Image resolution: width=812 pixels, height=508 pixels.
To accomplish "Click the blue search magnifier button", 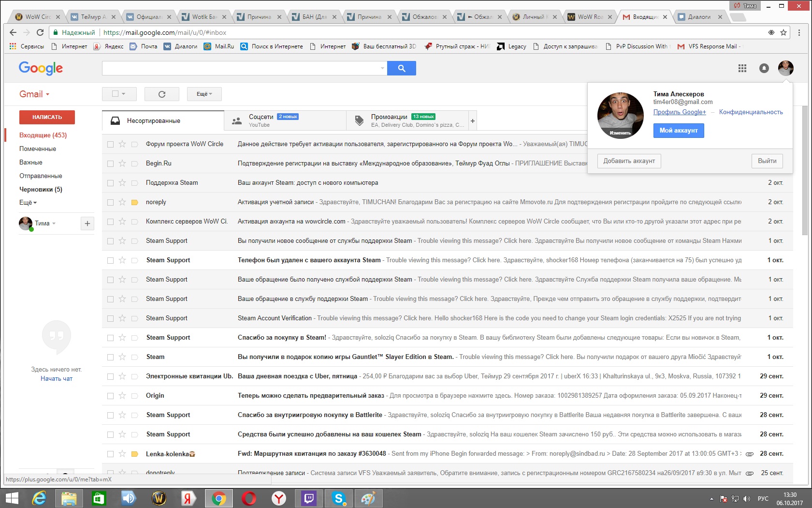I will click(x=401, y=68).
